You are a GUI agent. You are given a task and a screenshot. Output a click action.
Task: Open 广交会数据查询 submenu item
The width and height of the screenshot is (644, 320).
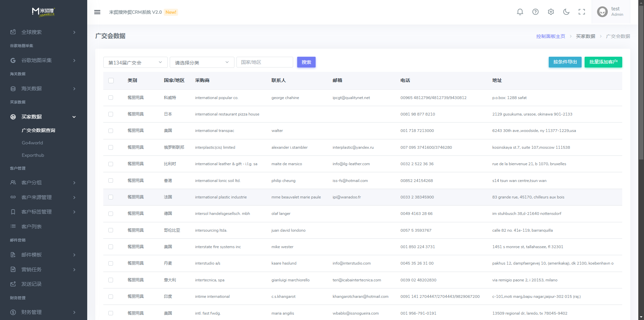tap(39, 130)
